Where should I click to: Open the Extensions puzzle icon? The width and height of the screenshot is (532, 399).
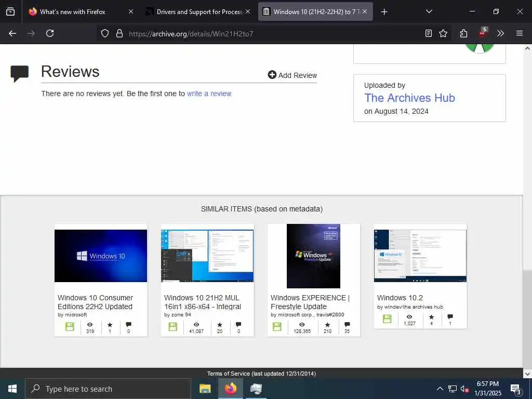(463, 33)
